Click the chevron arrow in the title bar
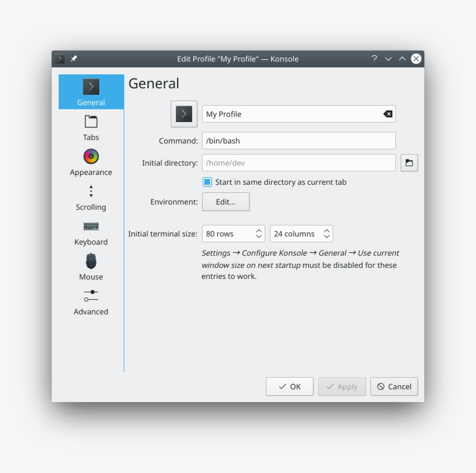The height and width of the screenshot is (473, 476). (388, 59)
